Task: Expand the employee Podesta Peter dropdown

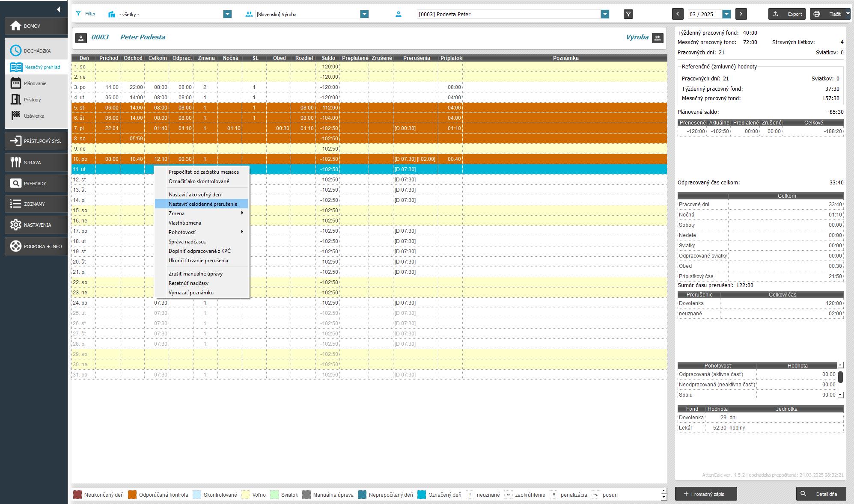Action: 604,14
